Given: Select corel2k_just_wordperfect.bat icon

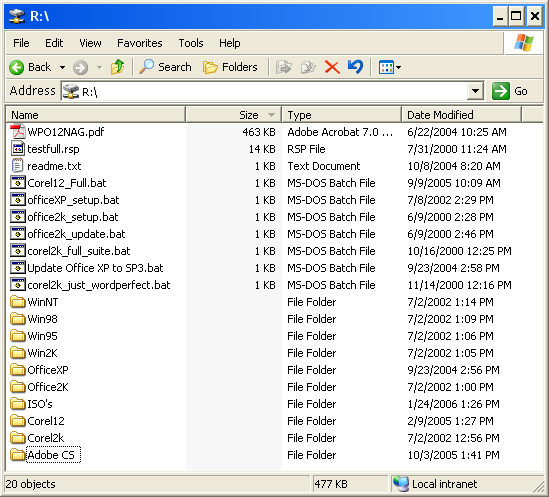Looking at the screenshot, I should [18, 284].
